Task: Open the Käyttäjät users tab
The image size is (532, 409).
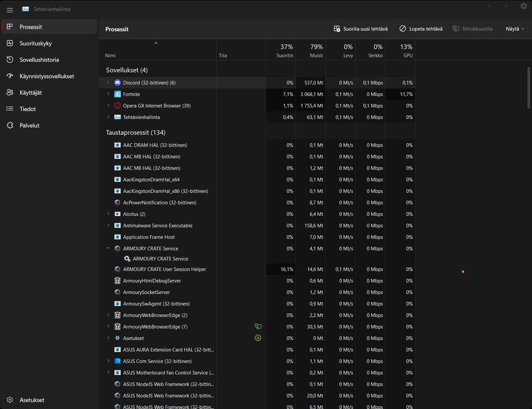Action: 49,92
